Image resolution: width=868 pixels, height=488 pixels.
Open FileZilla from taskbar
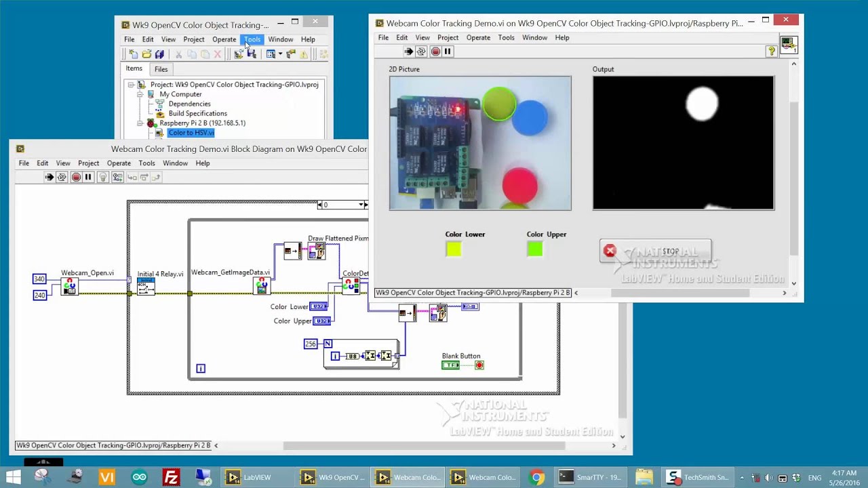click(x=171, y=477)
